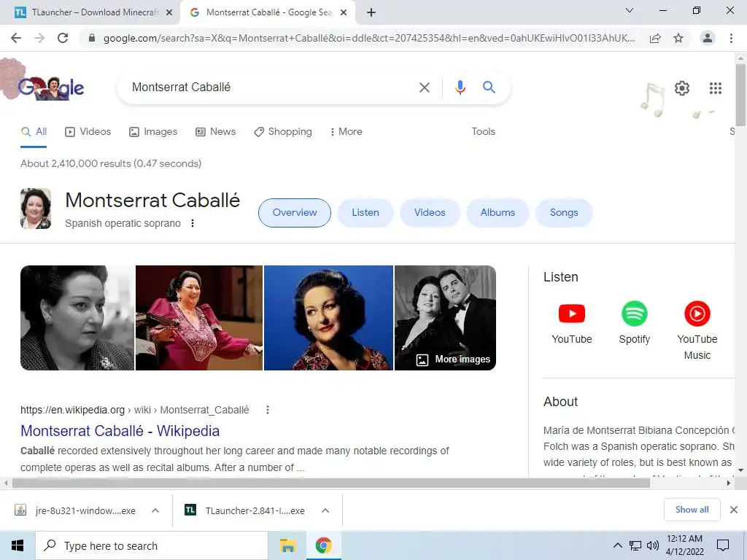747x560 pixels.
Task: Reload the current page
Action: (63, 38)
